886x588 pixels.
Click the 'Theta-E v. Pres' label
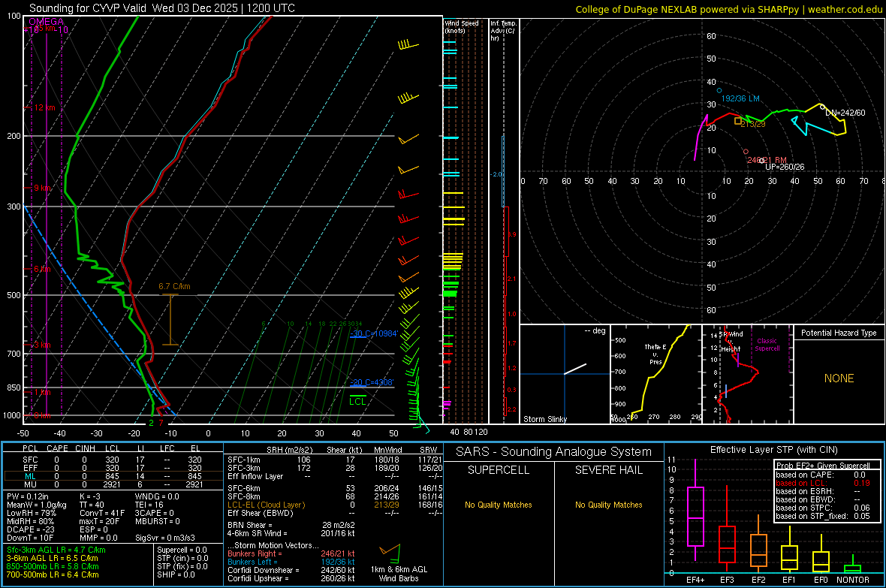(x=655, y=354)
